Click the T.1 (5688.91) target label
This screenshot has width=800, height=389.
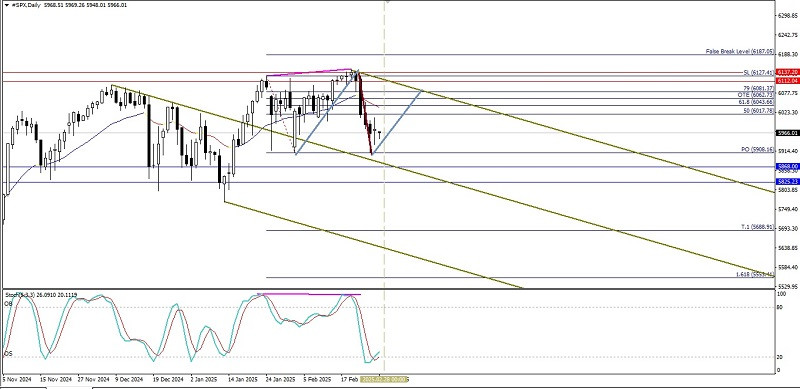(757, 227)
